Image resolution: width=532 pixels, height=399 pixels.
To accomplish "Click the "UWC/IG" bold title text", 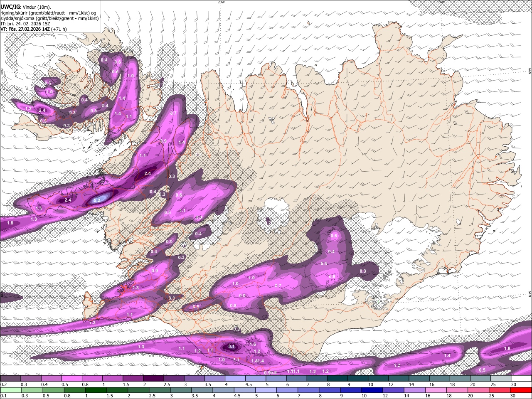I will click(10, 7).
